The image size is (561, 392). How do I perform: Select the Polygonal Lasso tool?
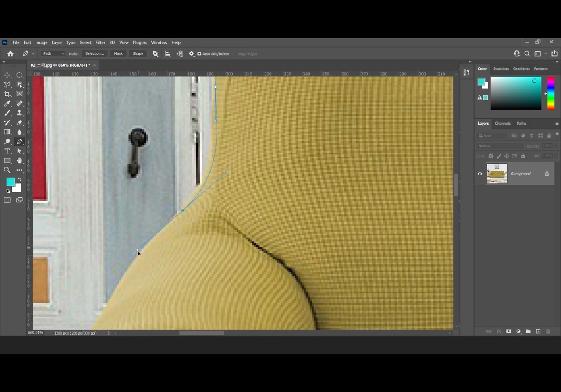pos(7,85)
